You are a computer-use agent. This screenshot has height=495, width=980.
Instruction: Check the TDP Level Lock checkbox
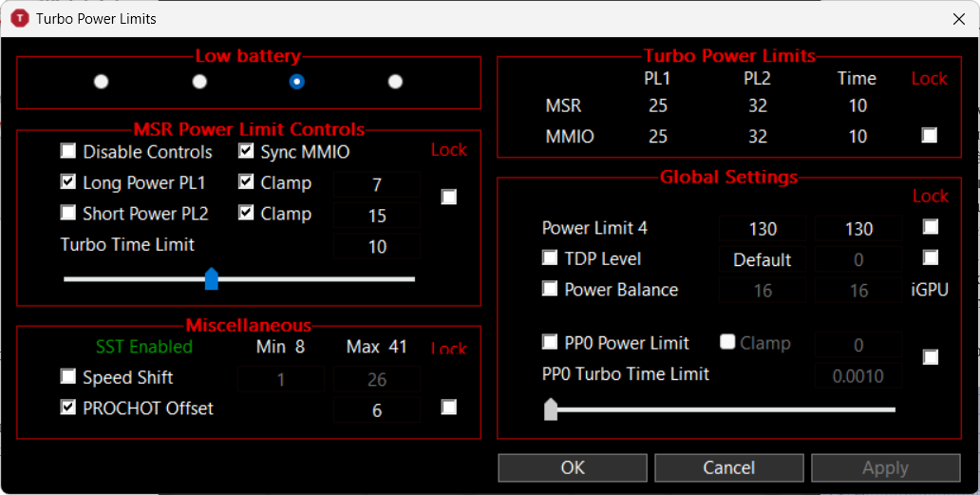pos(931,257)
